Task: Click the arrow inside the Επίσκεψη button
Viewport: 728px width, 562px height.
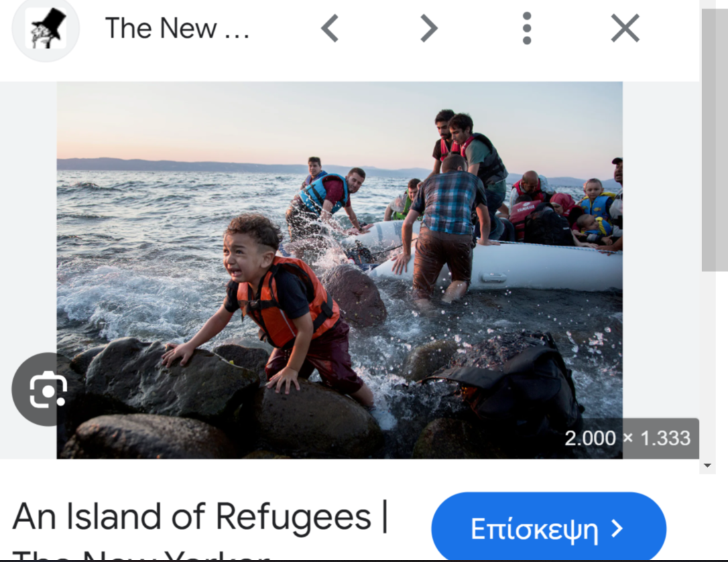Action: pos(617,529)
